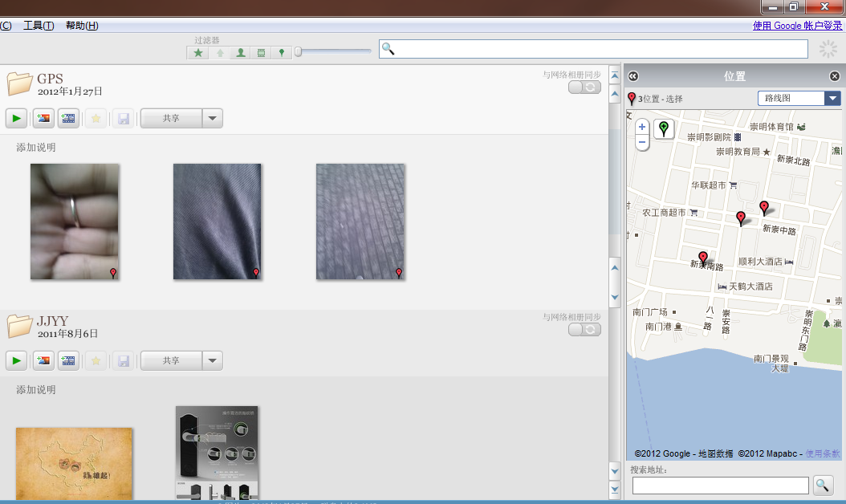This screenshot has height=504, width=846.
Task: Open the 帮助(H) menu
Action: [x=82, y=26]
